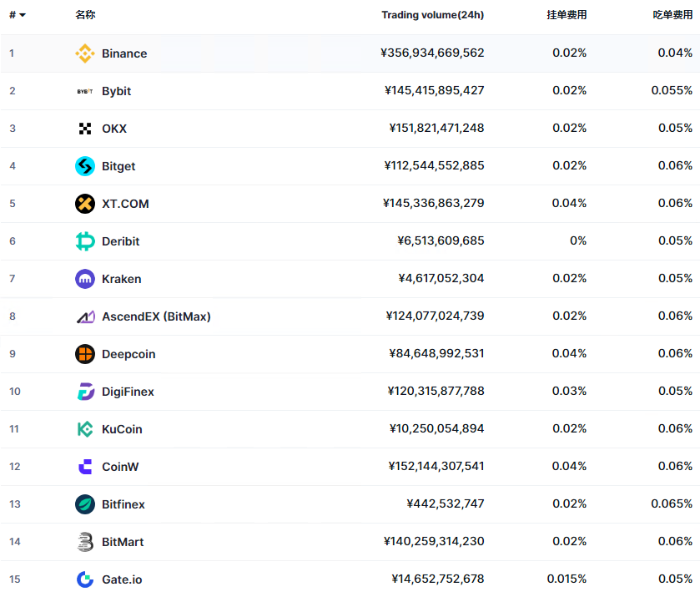Click the Deribit logo icon
This screenshot has width=700, height=592.
click(x=85, y=241)
